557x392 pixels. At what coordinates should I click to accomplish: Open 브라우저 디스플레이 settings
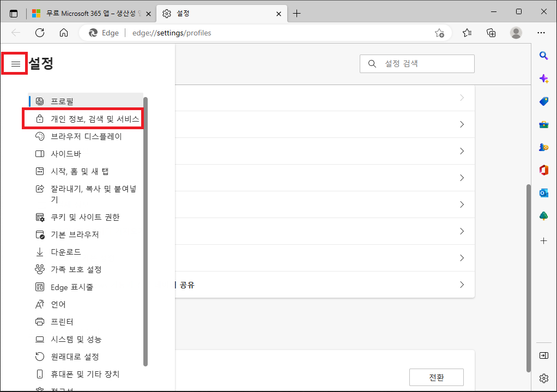click(86, 136)
